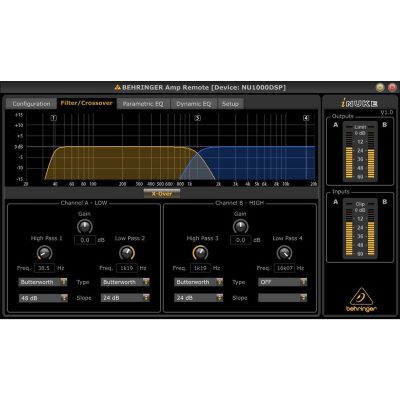Open High Pass 1 Butterworth type dropdown
Viewport: 400px width, 400px height.
[x=43, y=282]
